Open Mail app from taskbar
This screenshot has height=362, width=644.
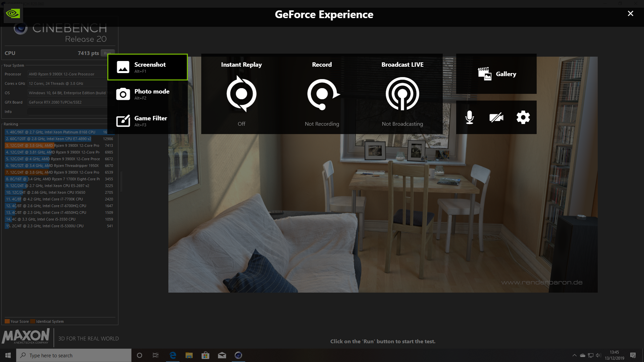coord(222,355)
